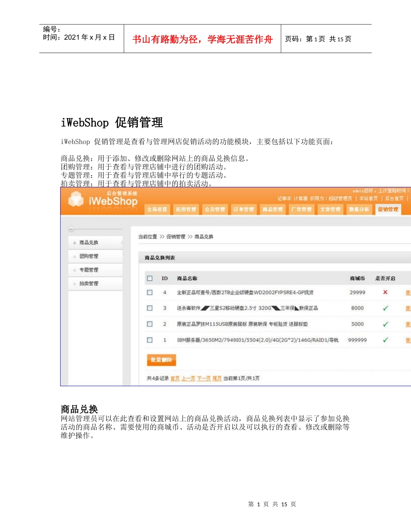Click the 批量删除 button
Image resolution: width=411 pixels, height=532 pixels.
[x=161, y=360]
